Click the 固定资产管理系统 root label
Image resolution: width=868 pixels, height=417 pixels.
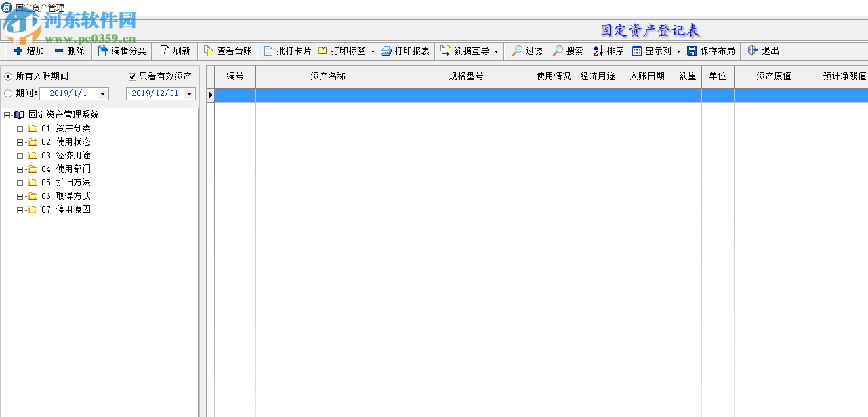64,115
